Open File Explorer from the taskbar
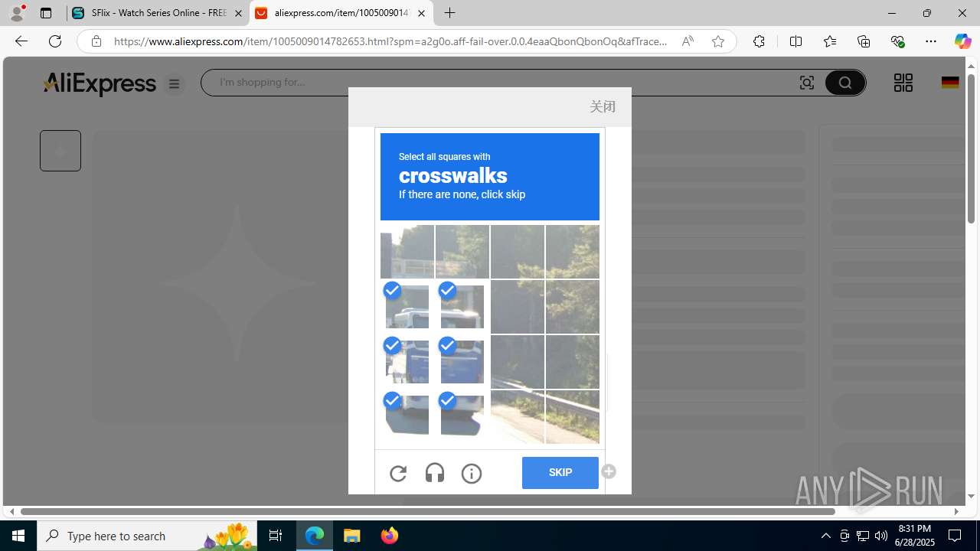The height and width of the screenshot is (551, 980). 352,536
